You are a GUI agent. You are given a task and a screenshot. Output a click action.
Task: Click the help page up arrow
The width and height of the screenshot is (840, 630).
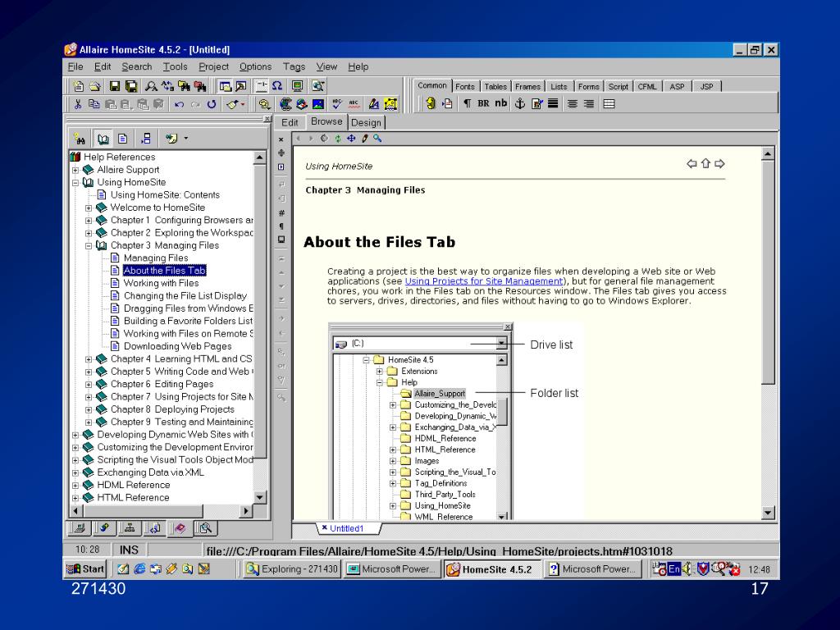705,164
